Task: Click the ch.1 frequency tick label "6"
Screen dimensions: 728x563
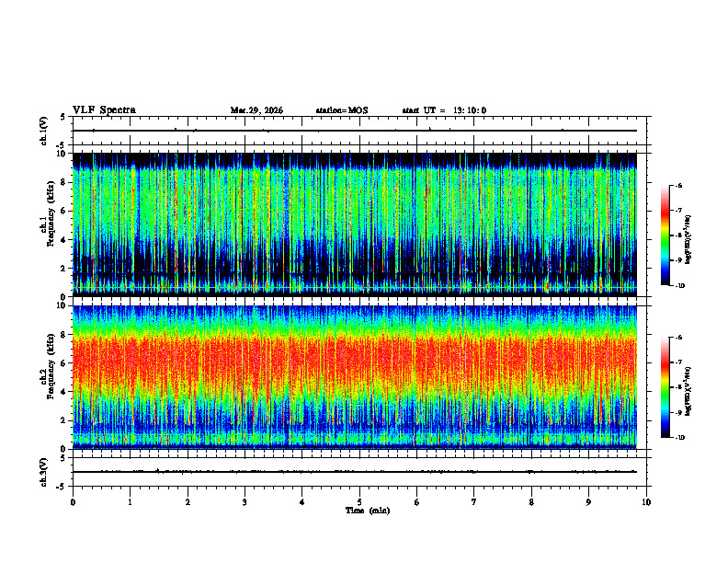Action: pos(63,212)
